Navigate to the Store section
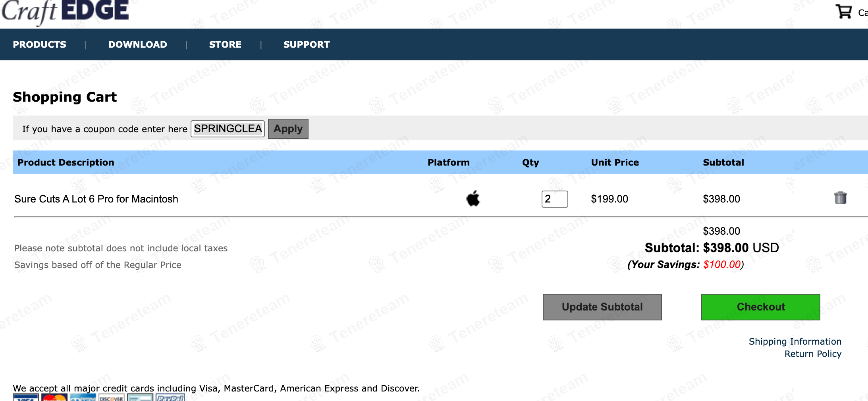Viewport: 868px width, 401px height. pos(225,44)
